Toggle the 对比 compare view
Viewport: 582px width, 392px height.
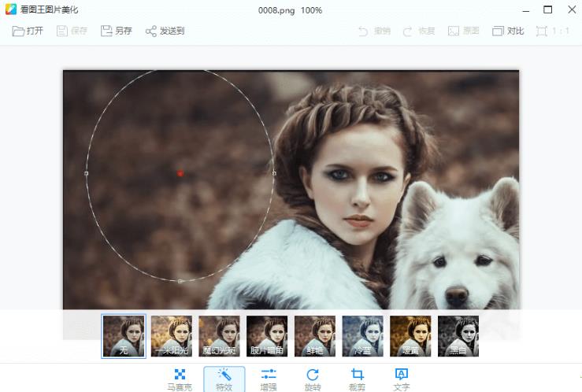tap(508, 31)
